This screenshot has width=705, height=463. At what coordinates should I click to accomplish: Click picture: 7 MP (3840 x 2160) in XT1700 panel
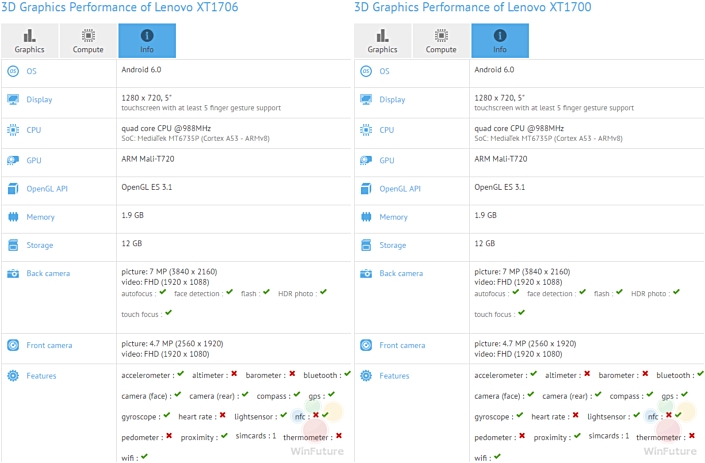click(522, 272)
